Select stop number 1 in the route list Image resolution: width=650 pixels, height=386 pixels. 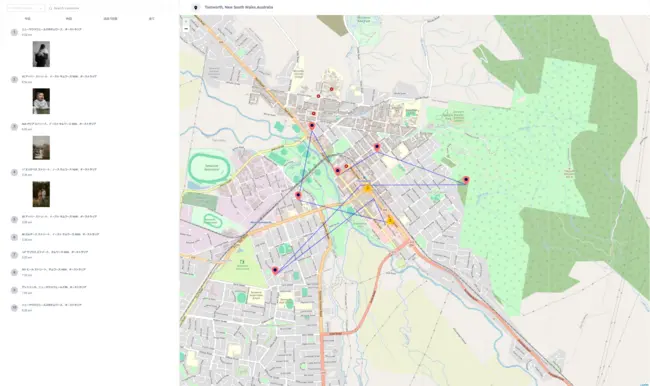14,32
